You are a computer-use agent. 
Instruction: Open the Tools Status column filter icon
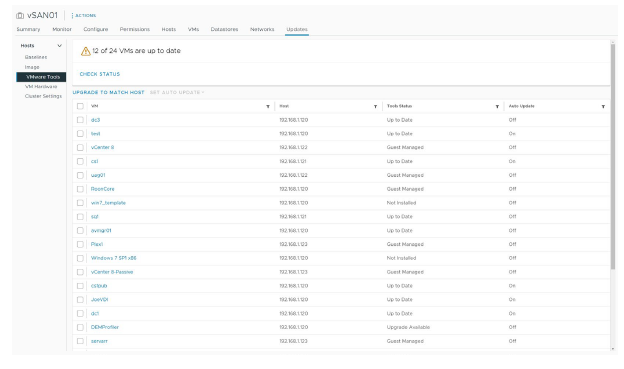(x=497, y=106)
